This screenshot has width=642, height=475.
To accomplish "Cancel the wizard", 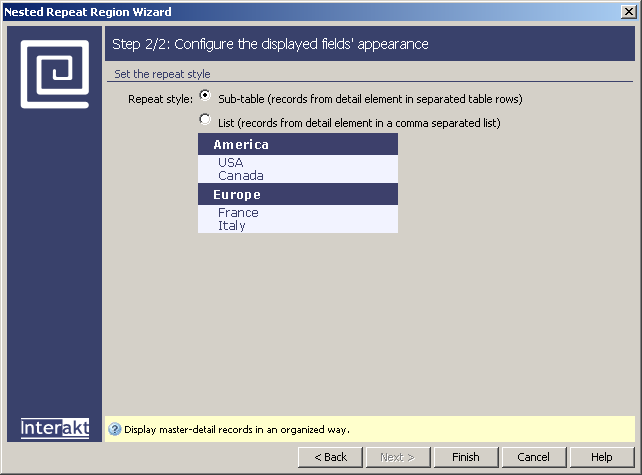I will [534, 457].
